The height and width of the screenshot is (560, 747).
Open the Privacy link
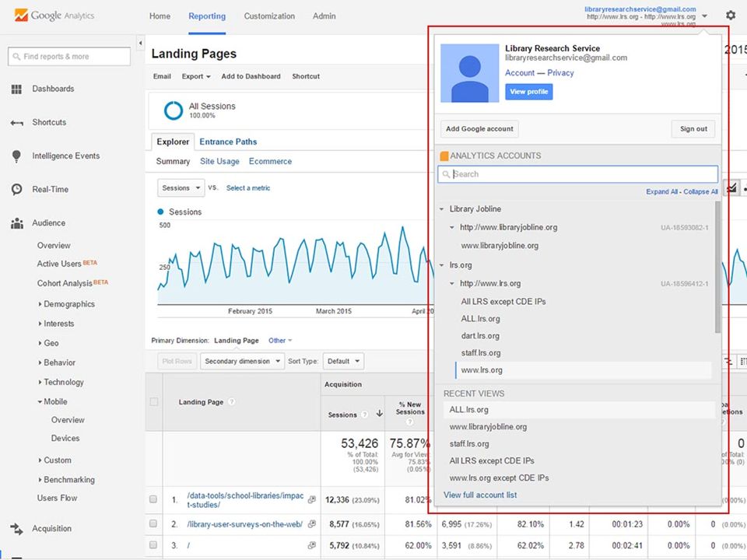coord(560,73)
